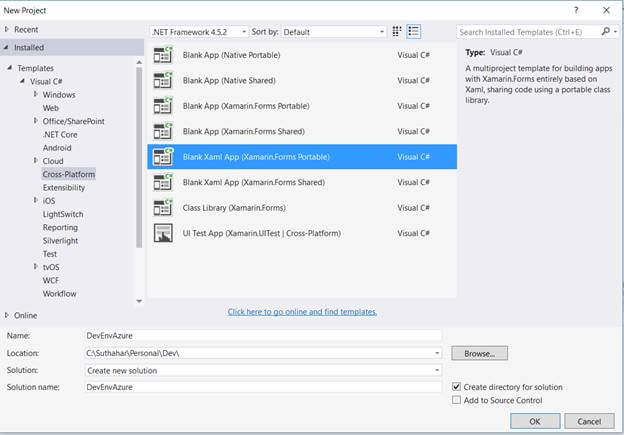The image size is (624, 435).
Task: Select the LightSwitch category
Action: pyautogui.click(x=63, y=214)
